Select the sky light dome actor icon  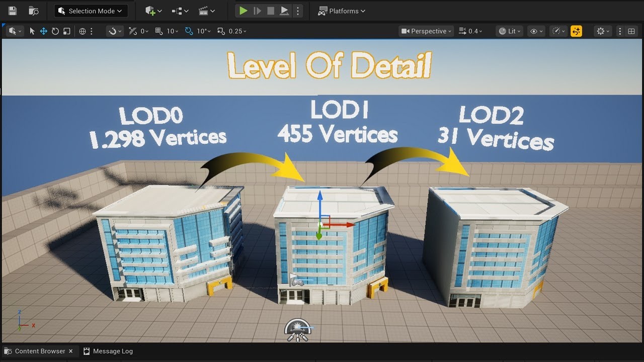point(297,330)
